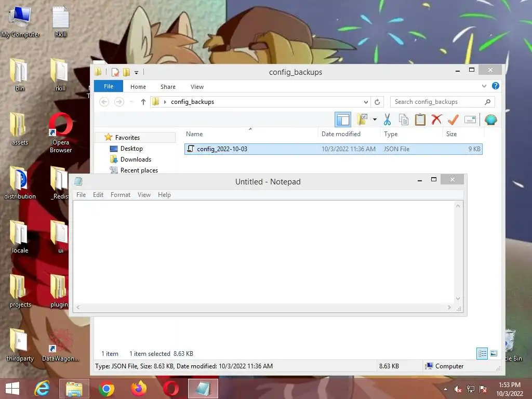Open the Notepad File menu
The image size is (532, 399).
(x=81, y=195)
